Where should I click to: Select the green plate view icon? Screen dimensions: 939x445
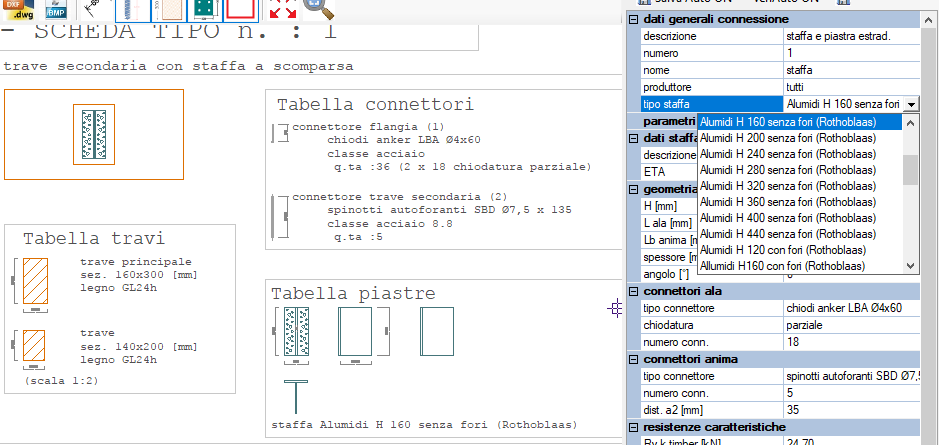pyautogui.click(x=205, y=10)
